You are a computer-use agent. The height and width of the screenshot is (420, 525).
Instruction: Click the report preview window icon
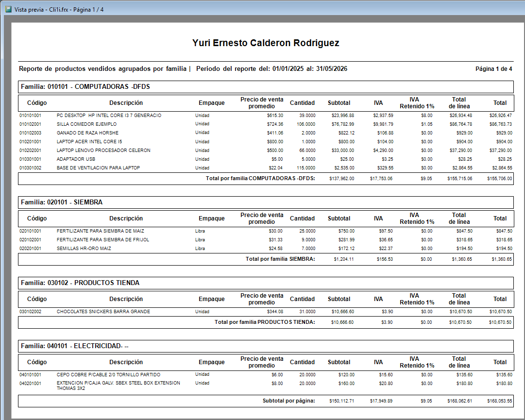8,9
